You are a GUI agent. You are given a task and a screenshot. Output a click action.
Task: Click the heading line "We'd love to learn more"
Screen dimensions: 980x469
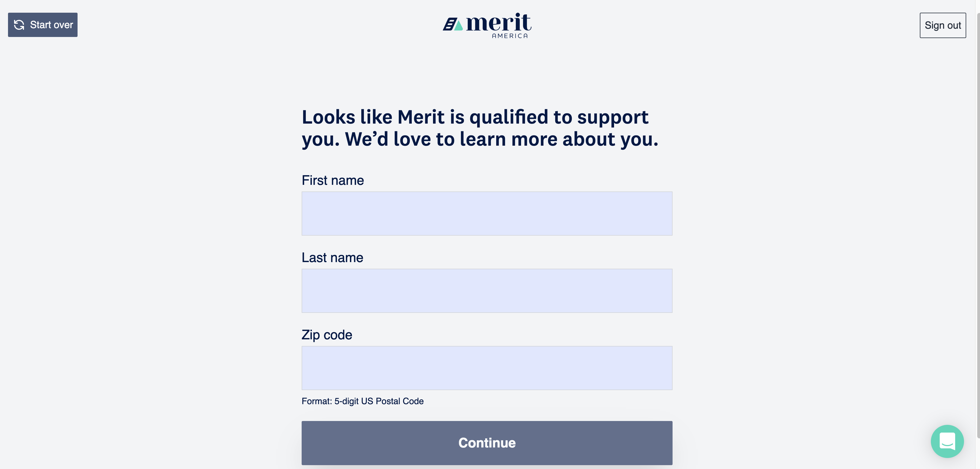pyautogui.click(x=479, y=139)
